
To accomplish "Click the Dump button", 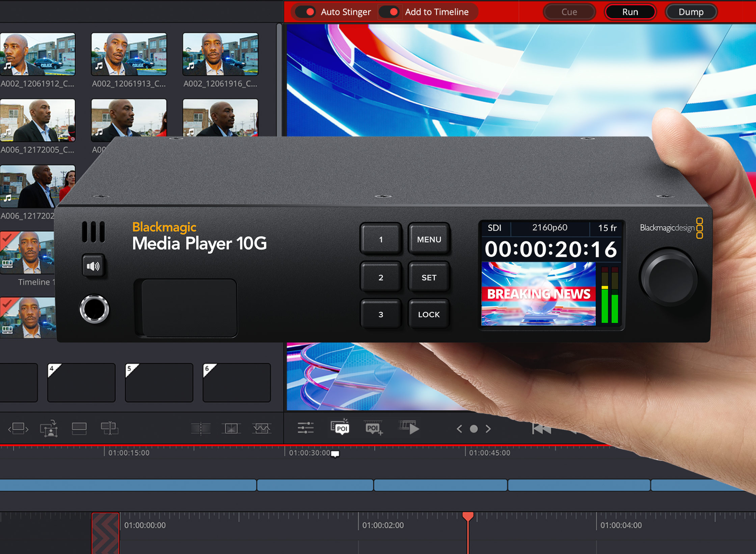I will [691, 12].
